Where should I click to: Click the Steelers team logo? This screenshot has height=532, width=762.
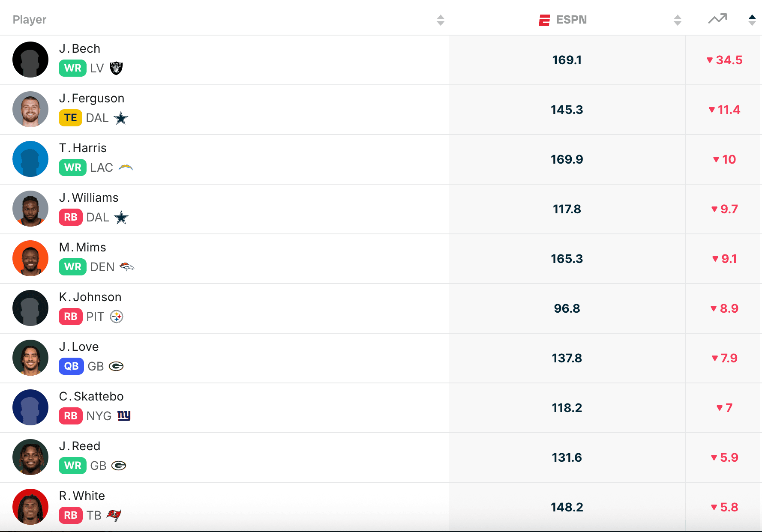tap(117, 317)
